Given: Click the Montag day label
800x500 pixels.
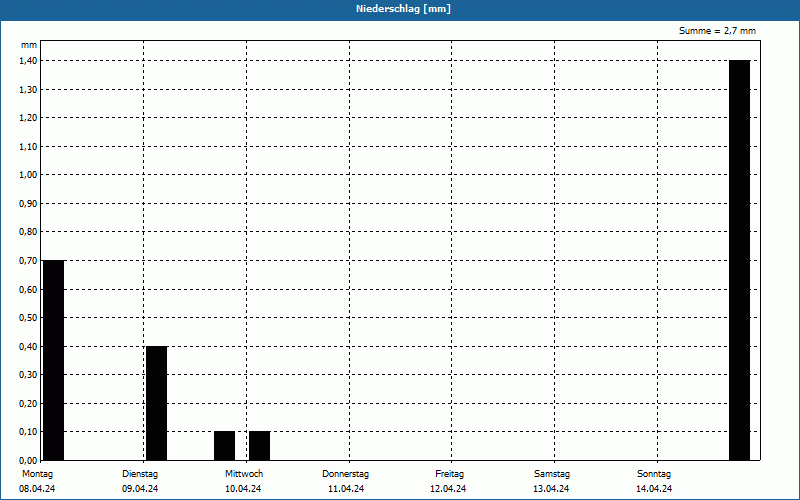Looking at the screenshot, I should tap(37, 474).
